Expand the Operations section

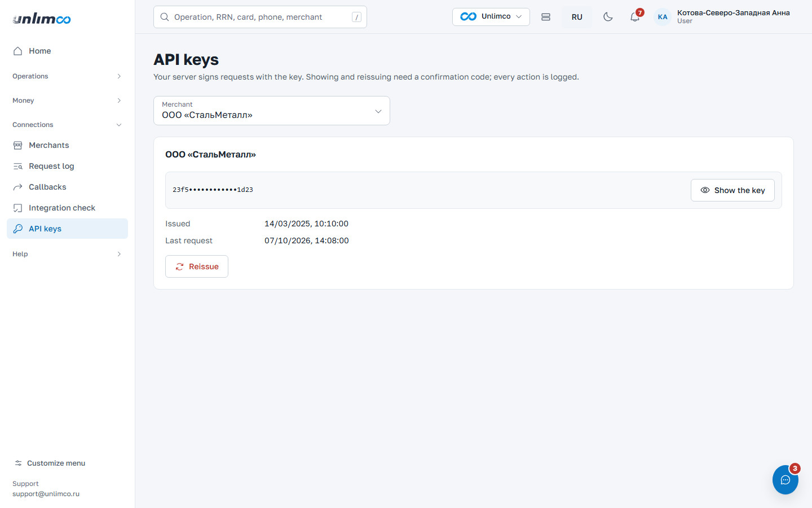[x=67, y=76]
